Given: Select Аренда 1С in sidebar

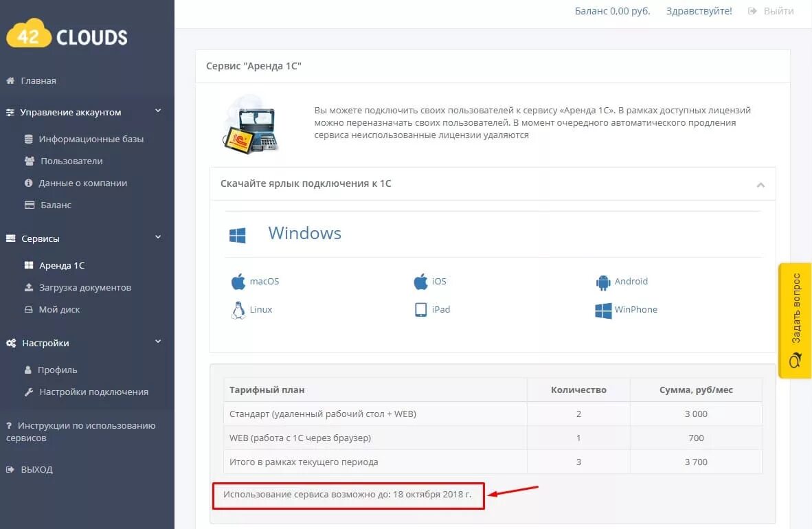Looking at the screenshot, I should (x=62, y=265).
